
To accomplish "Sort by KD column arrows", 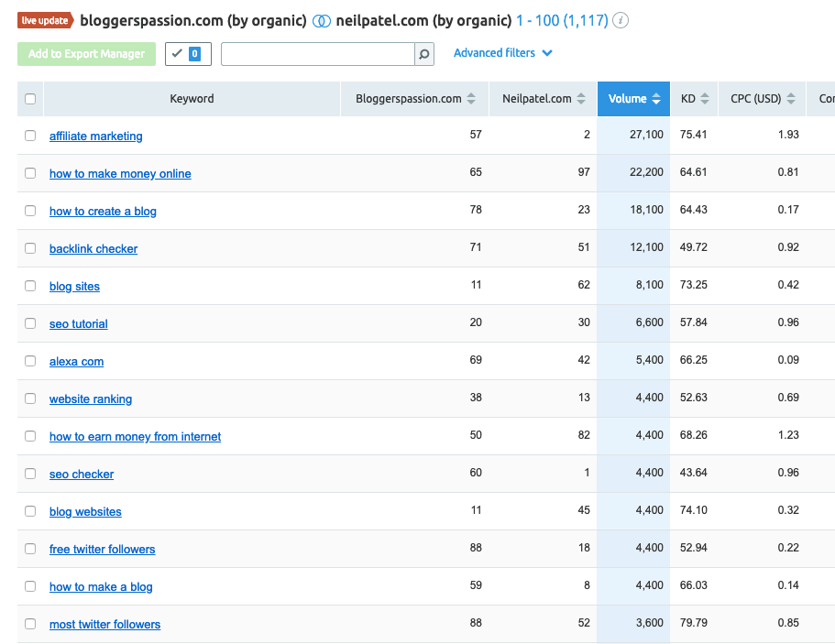I will coord(705,98).
